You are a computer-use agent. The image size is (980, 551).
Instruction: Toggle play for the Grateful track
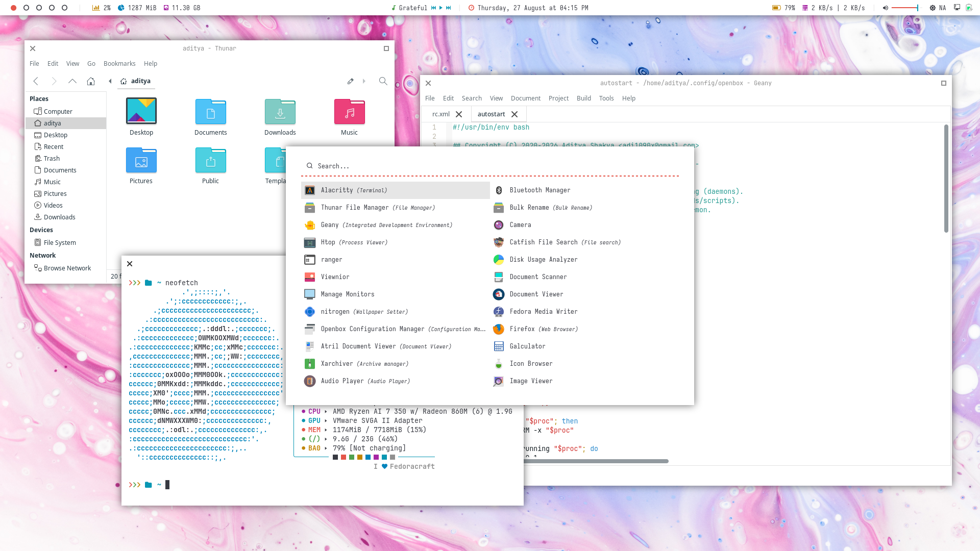(x=441, y=8)
